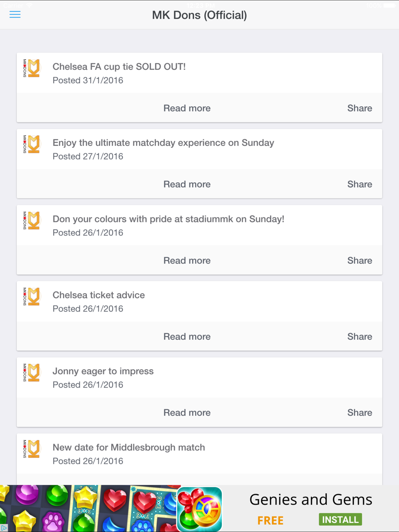This screenshot has width=399, height=532.
Task: Tap MK Dons logo on Chelsea ticket advice post
Action: 32,297
